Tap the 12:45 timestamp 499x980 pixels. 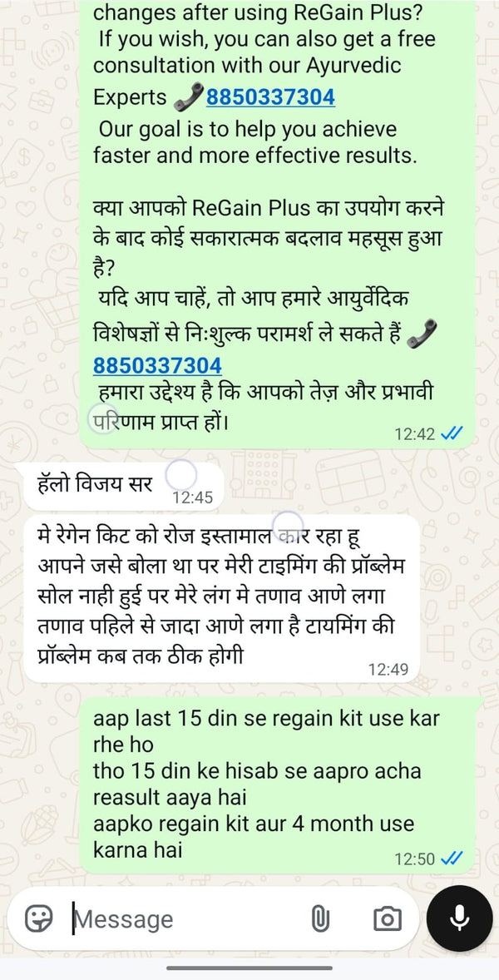click(x=192, y=497)
